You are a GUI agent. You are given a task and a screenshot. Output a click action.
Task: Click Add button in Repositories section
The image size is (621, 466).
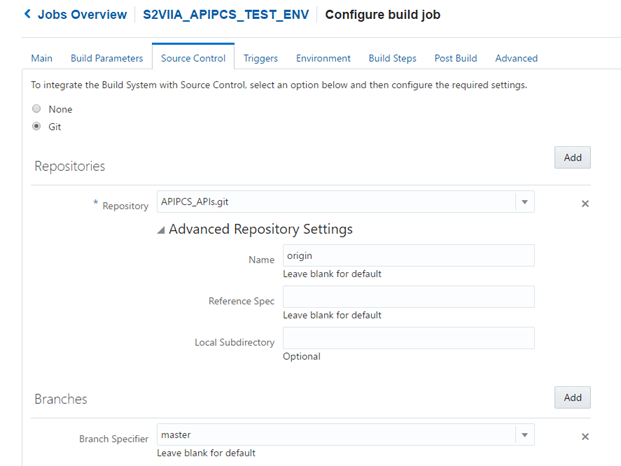pos(572,158)
